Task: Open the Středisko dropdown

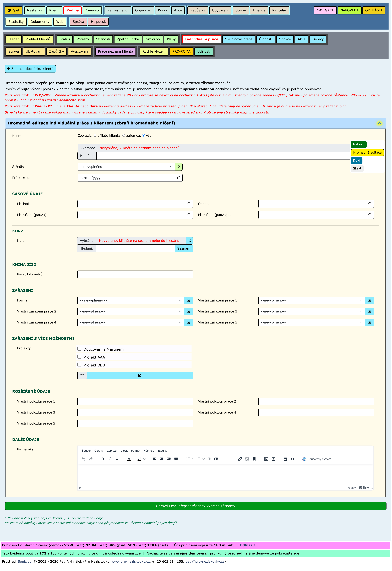Action: [127, 167]
